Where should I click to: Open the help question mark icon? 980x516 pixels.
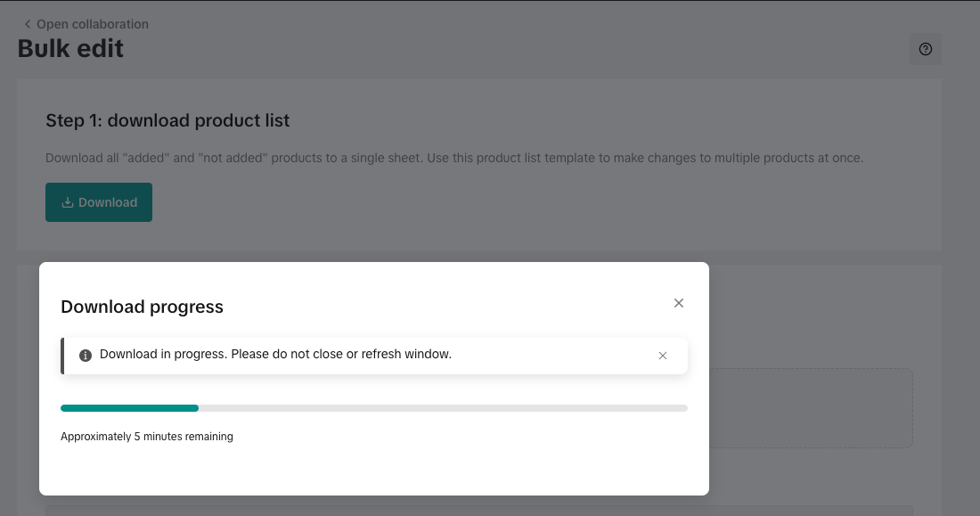pyautogui.click(x=925, y=49)
